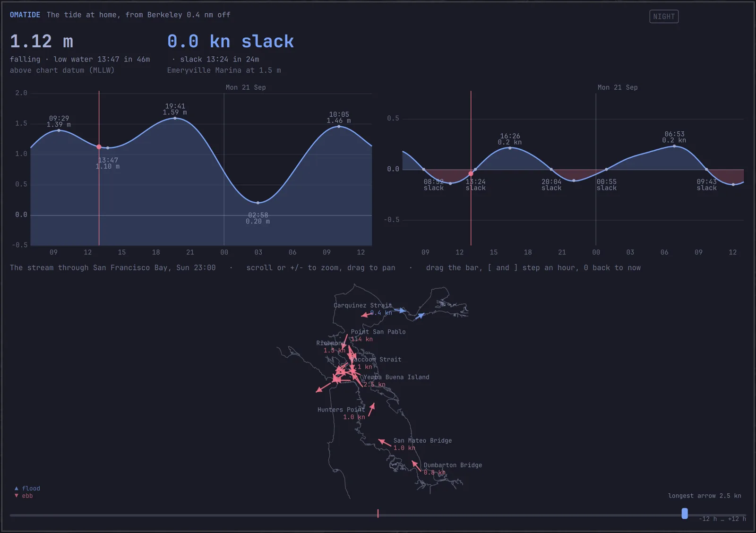This screenshot has height=533, width=756.
Task: Click the 09:43 slack label
Action: pos(707,185)
